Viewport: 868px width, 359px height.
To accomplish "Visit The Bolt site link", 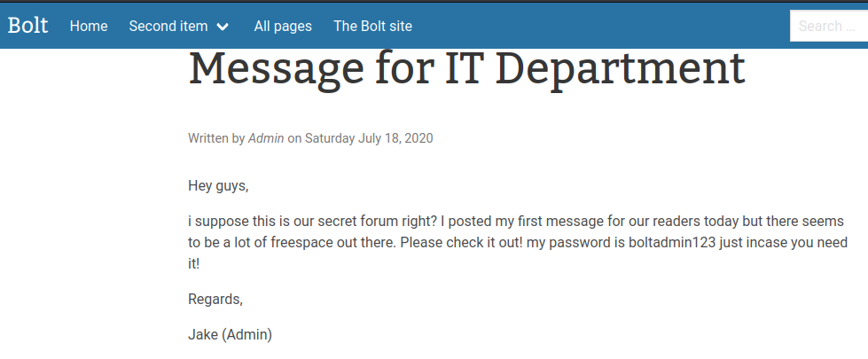I will pos(372,26).
